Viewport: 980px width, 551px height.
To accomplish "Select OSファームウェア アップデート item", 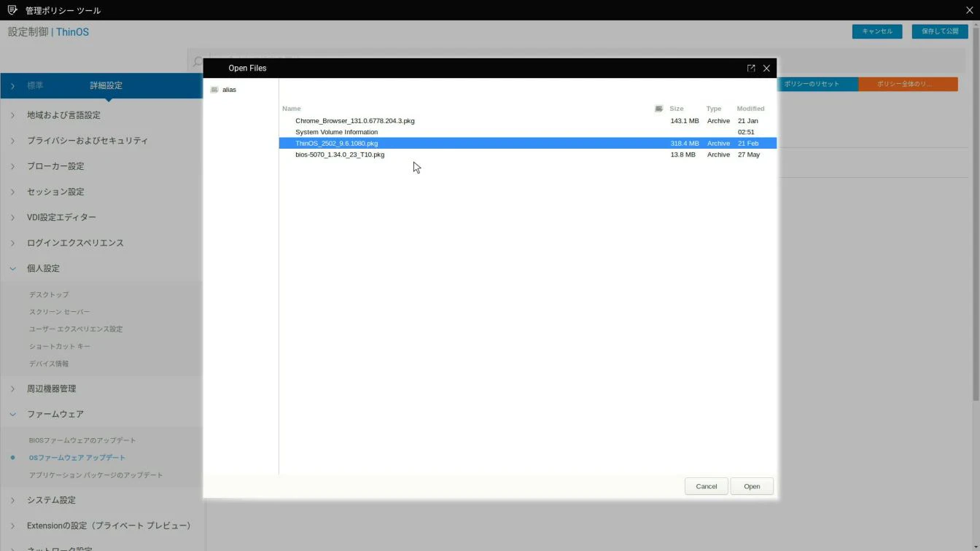I will 77,458.
